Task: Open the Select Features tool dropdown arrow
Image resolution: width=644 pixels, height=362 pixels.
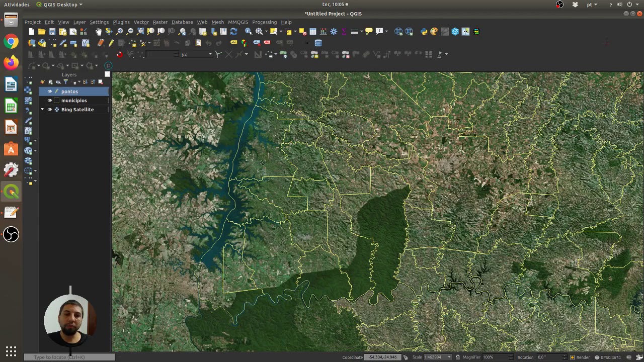Action: 281,31
